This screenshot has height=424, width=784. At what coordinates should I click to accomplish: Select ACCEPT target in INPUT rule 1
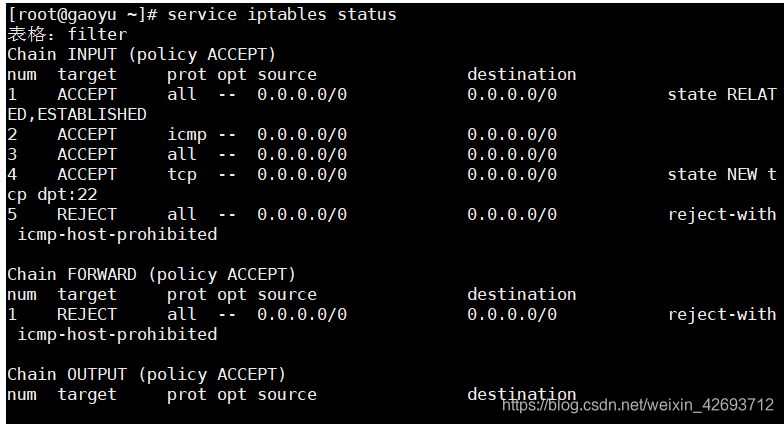[x=87, y=94]
